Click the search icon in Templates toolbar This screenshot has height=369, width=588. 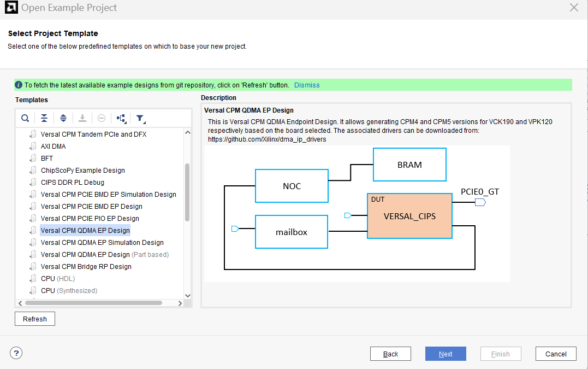[25, 118]
